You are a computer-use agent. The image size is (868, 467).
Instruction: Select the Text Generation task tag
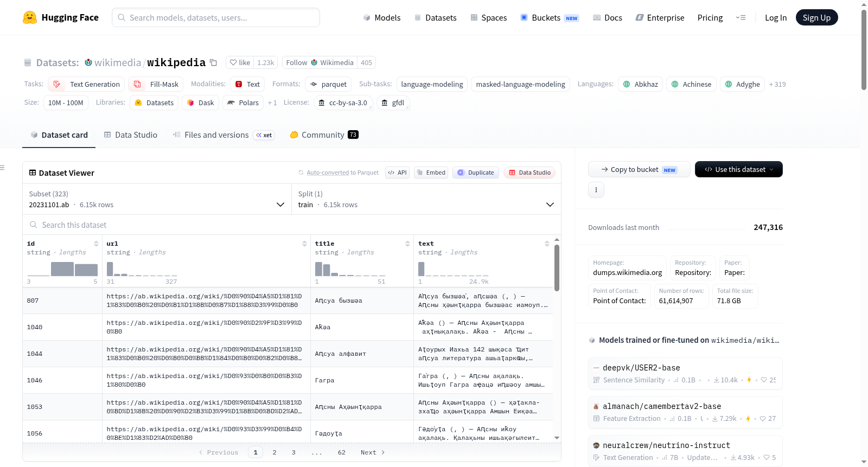[x=86, y=84]
